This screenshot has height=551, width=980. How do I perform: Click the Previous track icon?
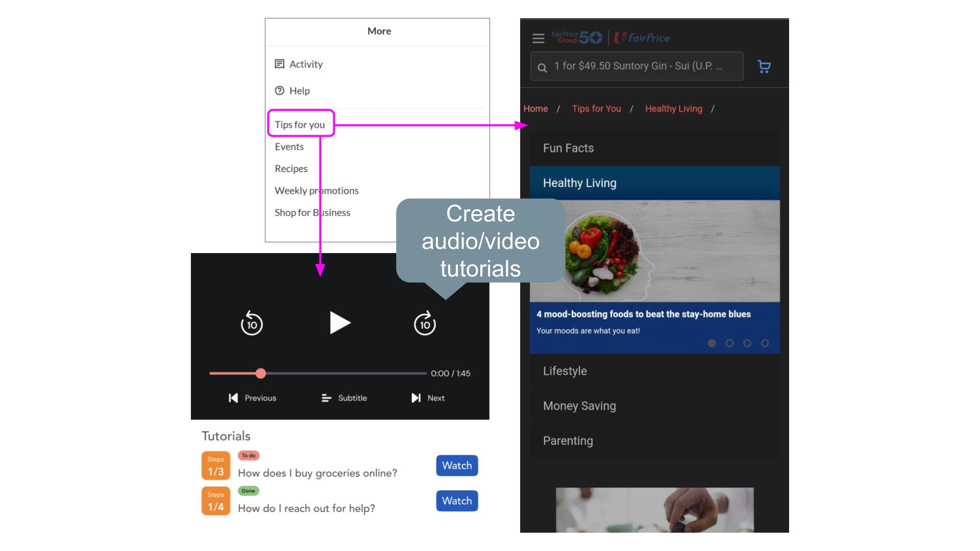pyautogui.click(x=233, y=397)
